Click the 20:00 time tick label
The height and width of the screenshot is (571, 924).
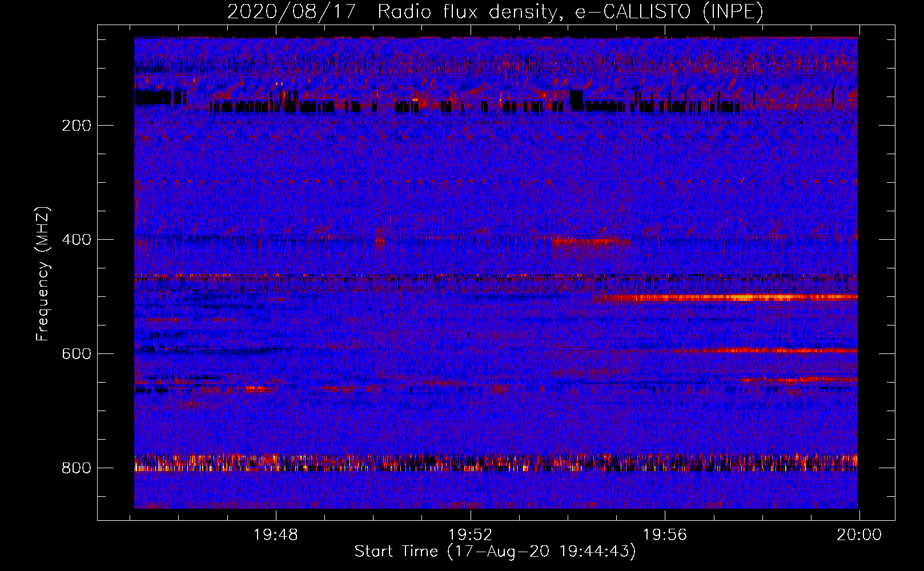point(859,535)
